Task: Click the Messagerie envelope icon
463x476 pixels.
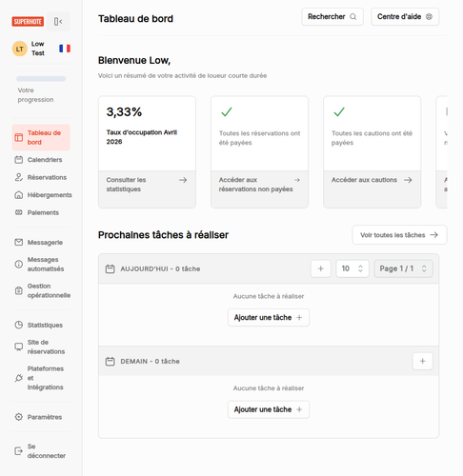Action: tap(19, 242)
